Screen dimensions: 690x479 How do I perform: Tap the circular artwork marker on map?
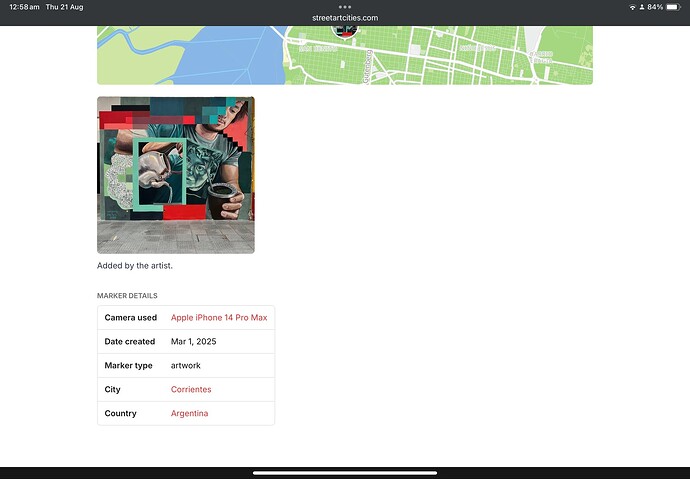(344, 32)
